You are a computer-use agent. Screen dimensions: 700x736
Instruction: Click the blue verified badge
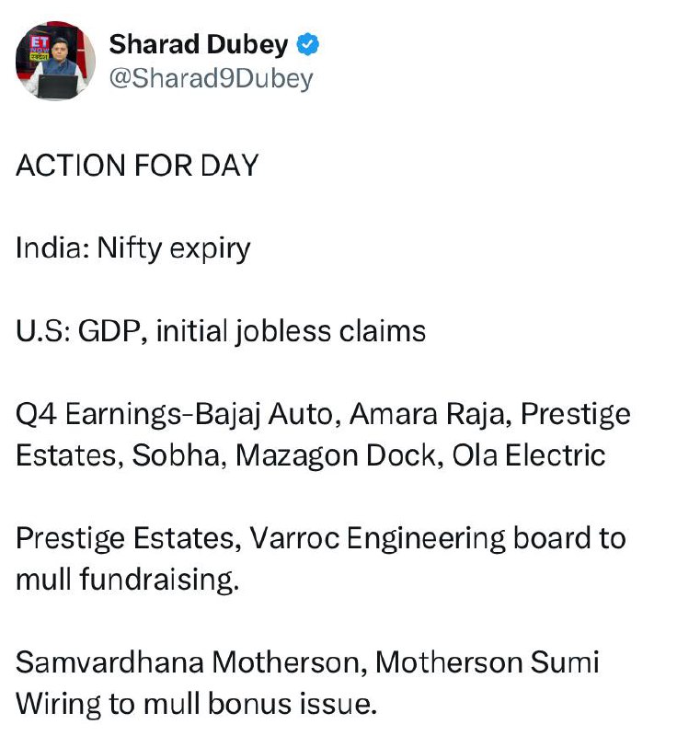(x=308, y=44)
